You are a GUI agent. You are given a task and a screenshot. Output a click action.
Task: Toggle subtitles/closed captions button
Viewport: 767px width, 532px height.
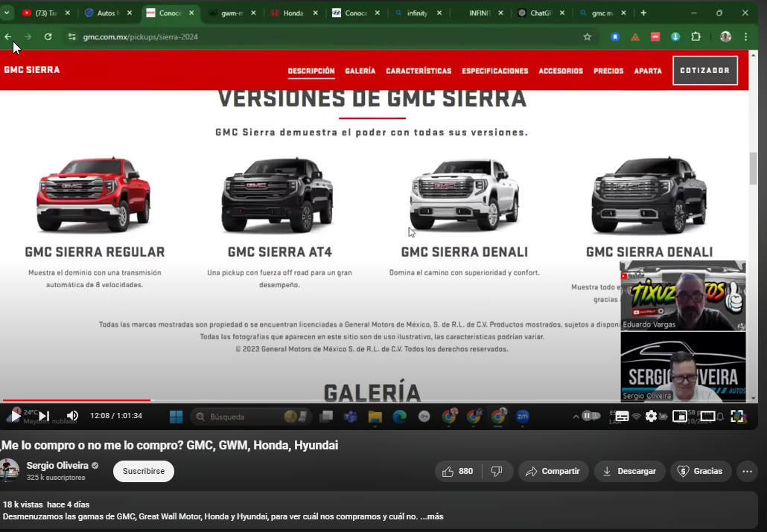pyautogui.click(x=622, y=416)
